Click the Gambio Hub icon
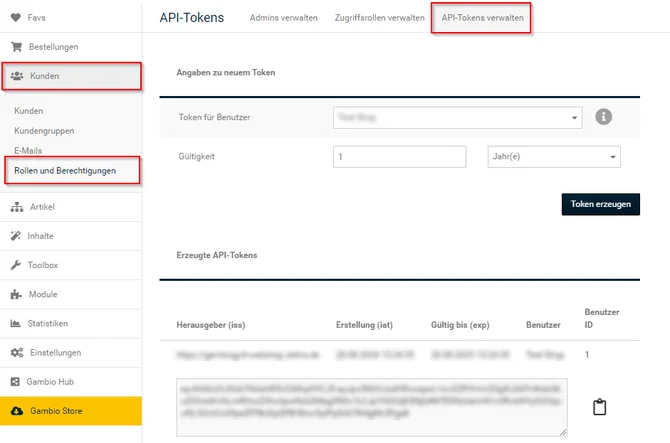Screen dimensions: 670x443 click(x=15, y=381)
